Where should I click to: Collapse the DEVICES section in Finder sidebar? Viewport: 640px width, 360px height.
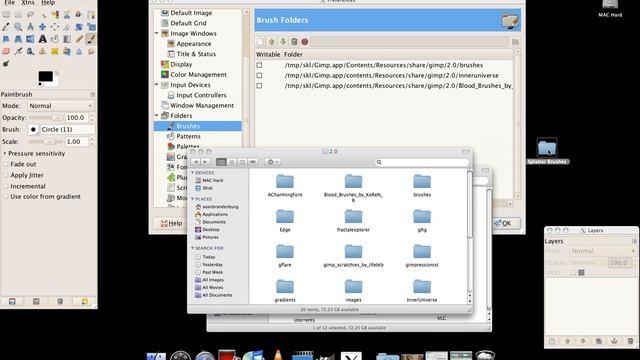pos(193,173)
